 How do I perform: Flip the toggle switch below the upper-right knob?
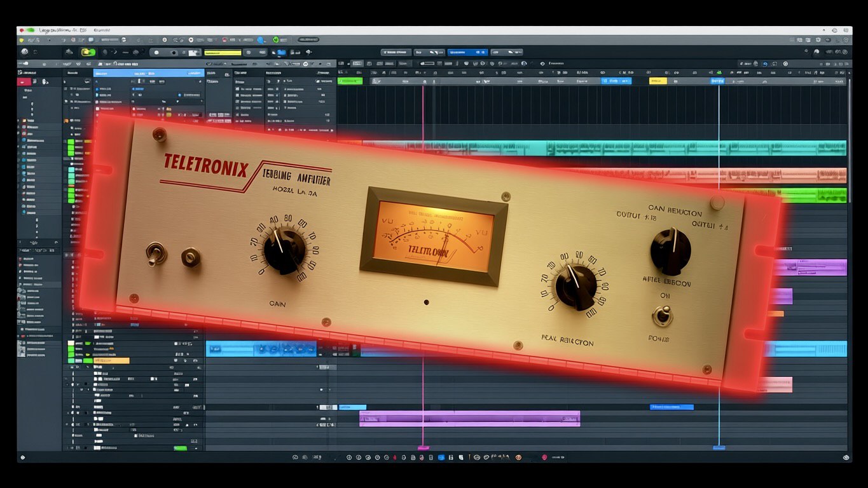tap(663, 315)
